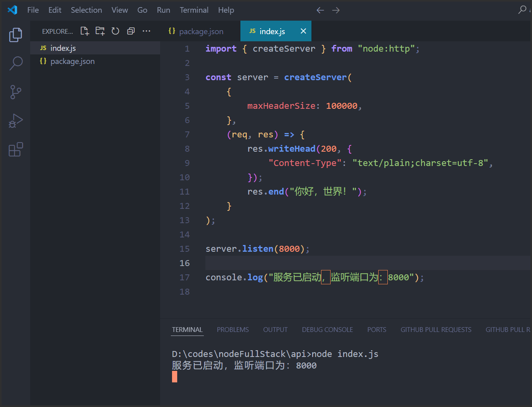
Task: Select the TERMINAL panel tab
Action: [187, 330]
